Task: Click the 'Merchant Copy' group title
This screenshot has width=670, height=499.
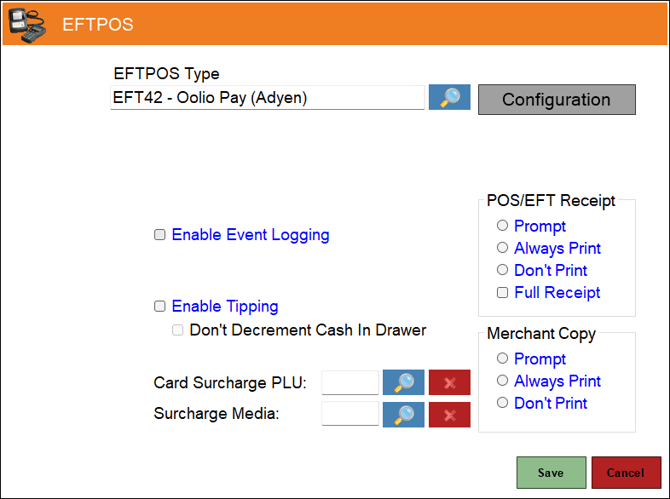Action: pos(541,334)
